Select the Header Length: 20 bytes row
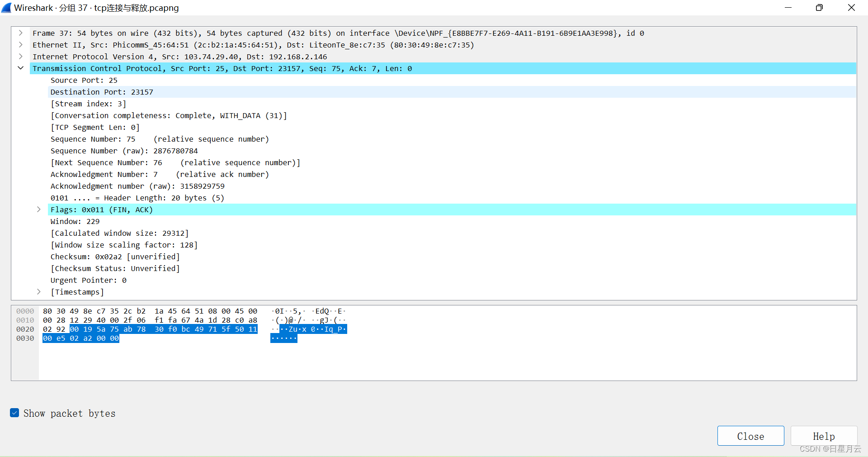 (452, 198)
